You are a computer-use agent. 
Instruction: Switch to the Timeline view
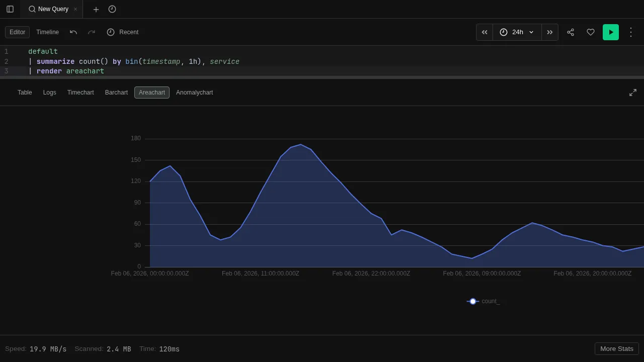(47, 32)
